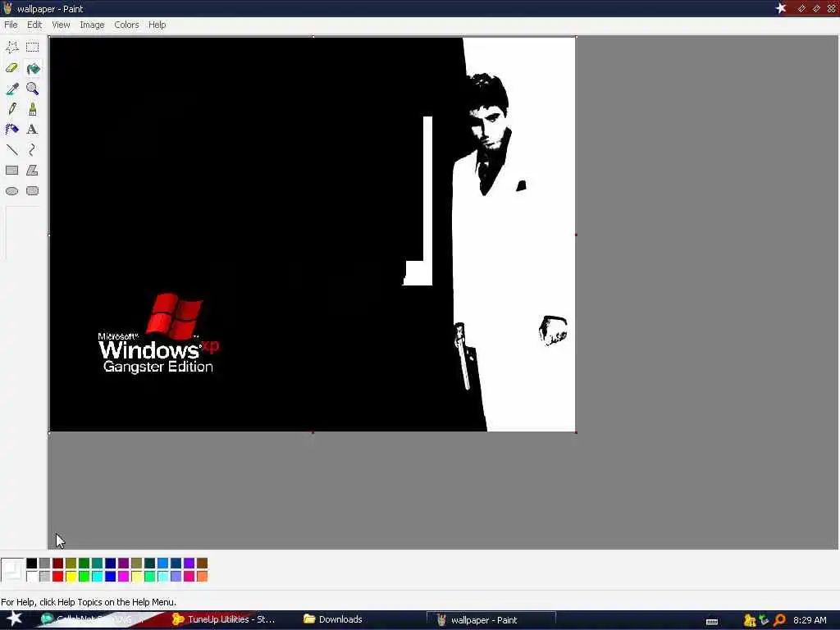Image resolution: width=840 pixels, height=630 pixels.
Task: Switch to TuneUp Utilities taskbar button
Action: [223, 619]
